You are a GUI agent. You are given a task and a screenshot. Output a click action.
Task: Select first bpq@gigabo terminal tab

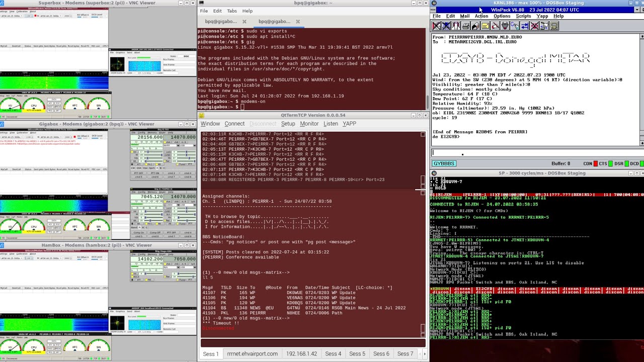pyautogui.click(x=221, y=22)
